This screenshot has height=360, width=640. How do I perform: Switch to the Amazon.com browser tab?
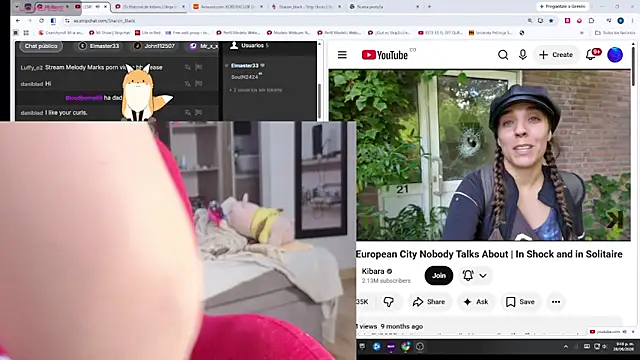(x=228, y=7)
